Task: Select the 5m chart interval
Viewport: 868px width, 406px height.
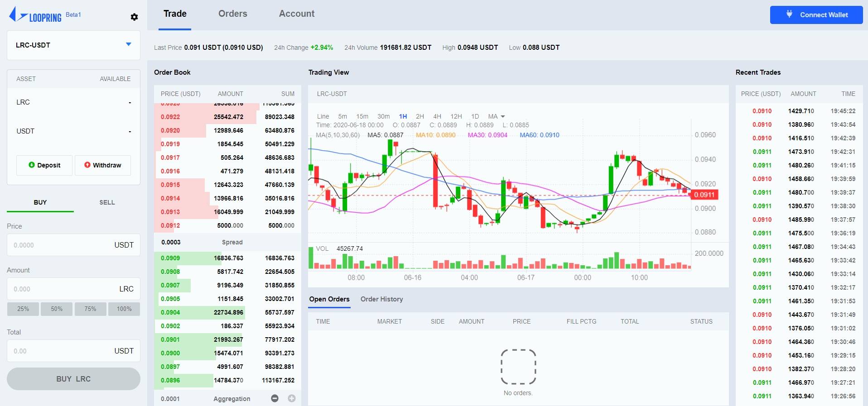Action: [342, 116]
